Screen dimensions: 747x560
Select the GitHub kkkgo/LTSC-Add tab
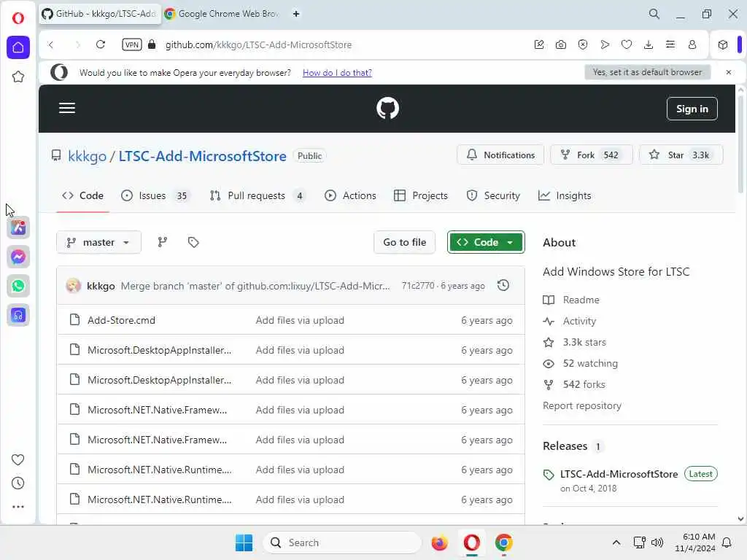tap(99, 14)
